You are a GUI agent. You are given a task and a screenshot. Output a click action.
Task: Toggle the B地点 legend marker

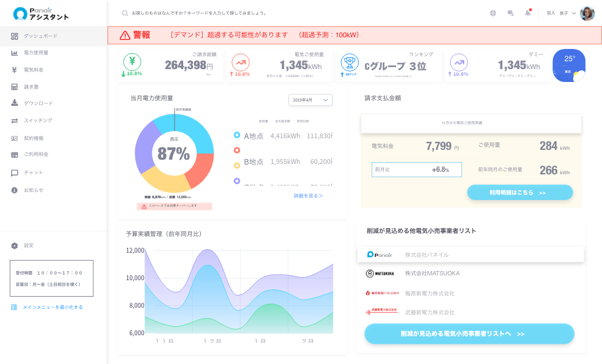click(x=237, y=165)
